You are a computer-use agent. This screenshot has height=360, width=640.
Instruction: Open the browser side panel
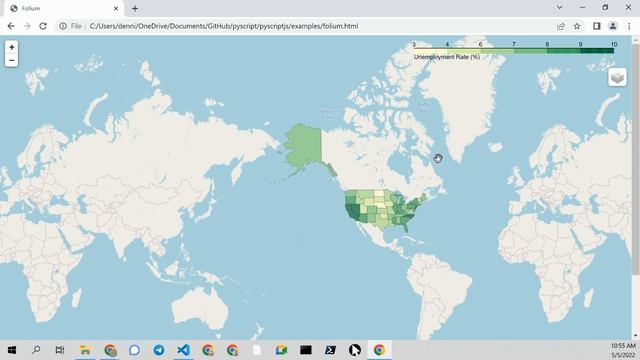pyautogui.click(x=597, y=26)
